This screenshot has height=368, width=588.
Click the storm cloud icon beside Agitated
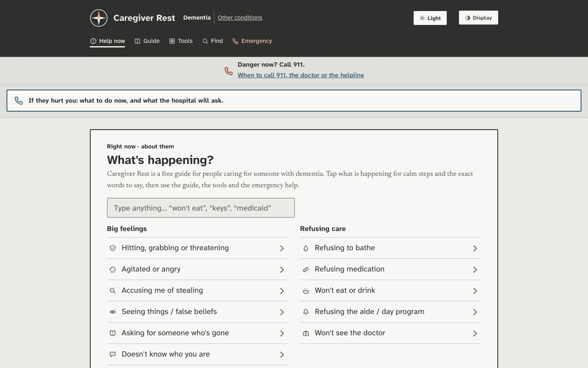113,269
